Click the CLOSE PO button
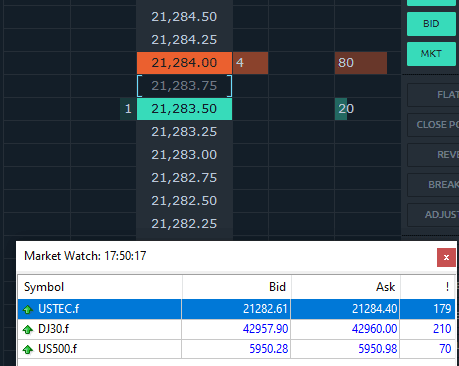Screen dimensions: 459x366 point(433,125)
